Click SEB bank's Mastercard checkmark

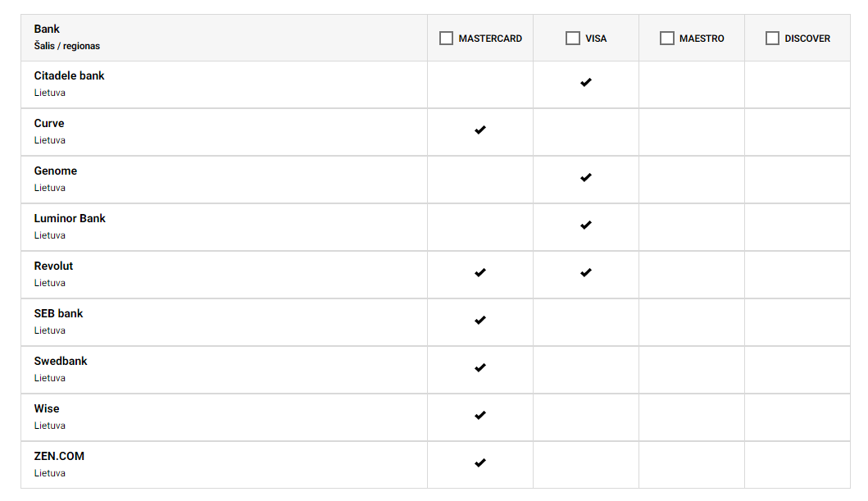coord(480,321)
